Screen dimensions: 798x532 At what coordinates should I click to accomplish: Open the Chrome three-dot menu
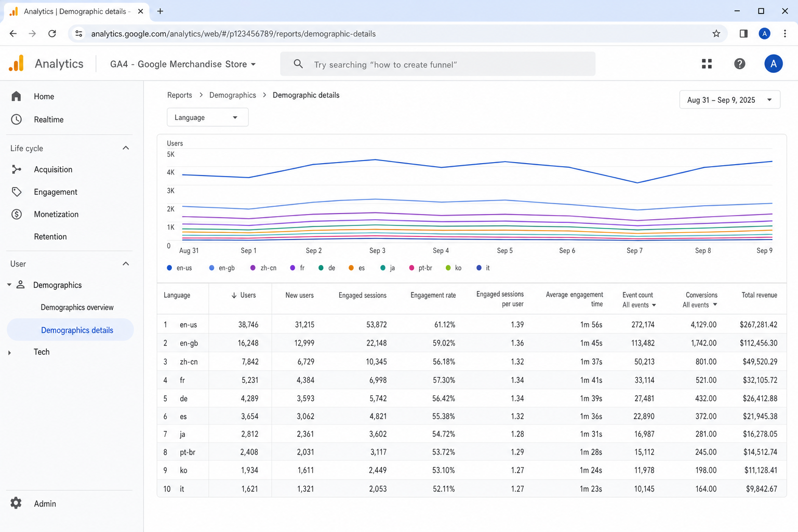pyautogui.click(x=785, y=34)
